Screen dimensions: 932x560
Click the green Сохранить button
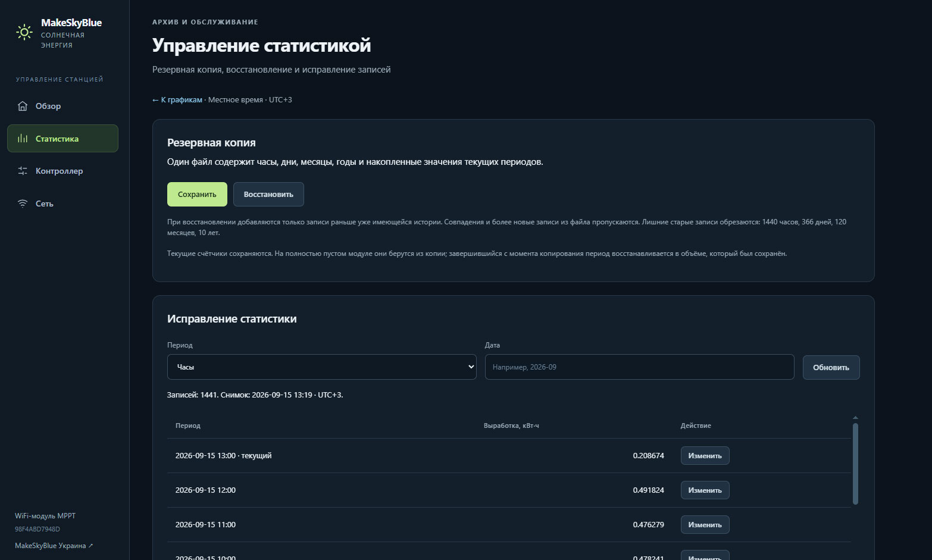197,195
